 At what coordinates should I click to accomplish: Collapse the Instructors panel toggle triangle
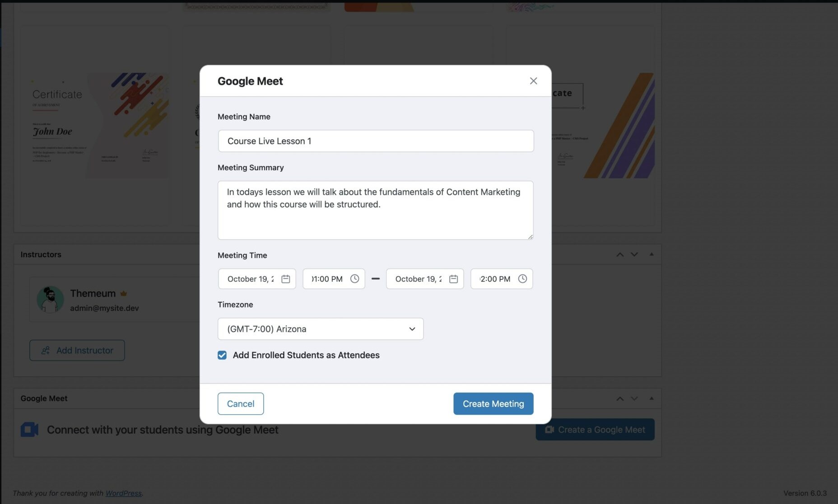[x=652, y=254]
